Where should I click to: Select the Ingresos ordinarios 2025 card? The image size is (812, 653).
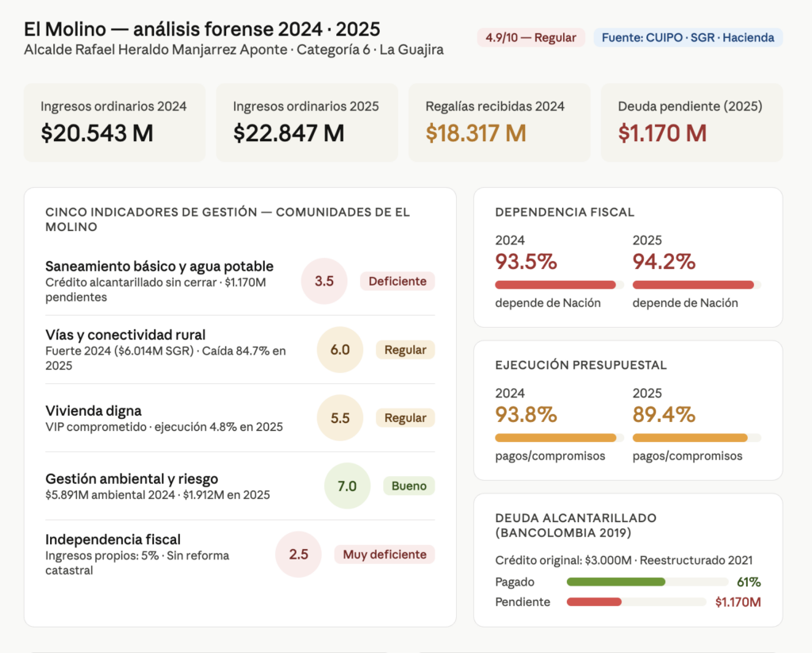pos(306,122)
